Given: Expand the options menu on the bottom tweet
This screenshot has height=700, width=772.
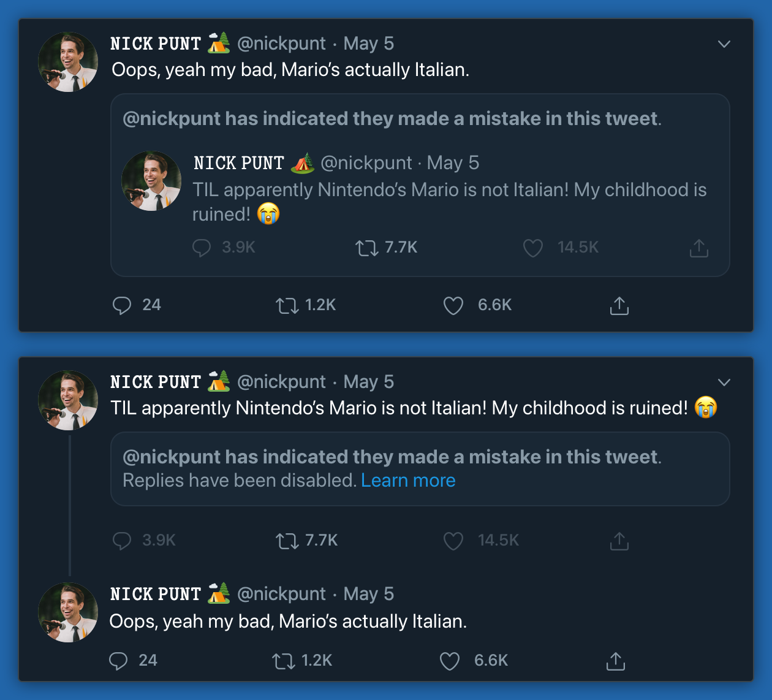Looking at the screenshot, I should tap(724, 382).
